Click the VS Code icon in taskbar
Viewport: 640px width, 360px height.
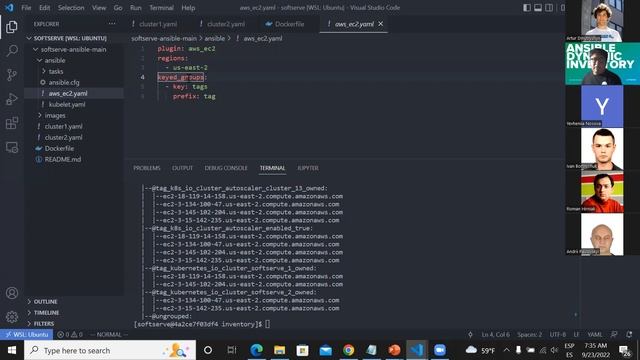coord(417,350)
